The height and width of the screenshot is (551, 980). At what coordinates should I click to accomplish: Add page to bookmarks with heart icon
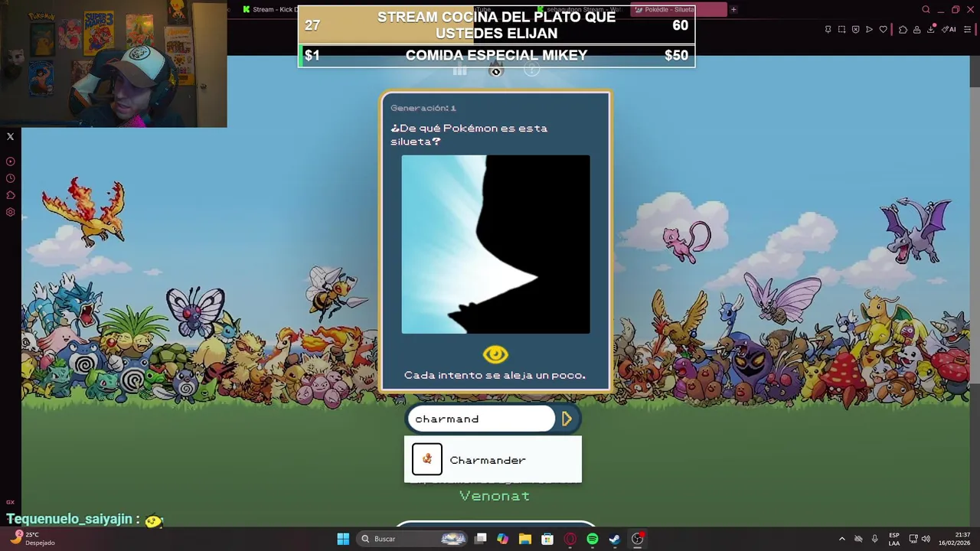click(x=883, y=30)
